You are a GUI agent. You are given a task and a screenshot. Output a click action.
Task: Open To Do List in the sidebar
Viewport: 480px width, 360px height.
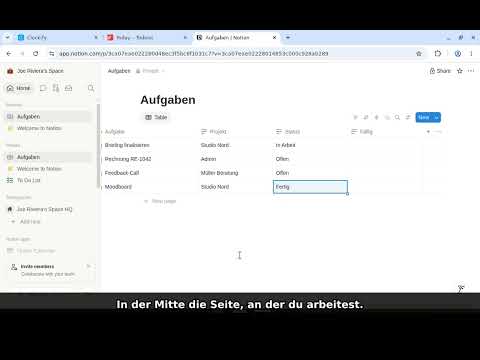pos(48,180)
